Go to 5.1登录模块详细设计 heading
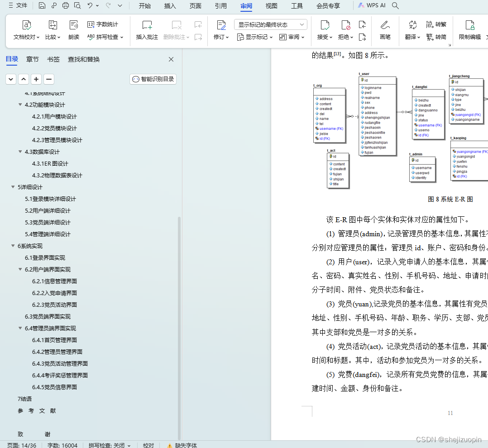 (50, 199)
